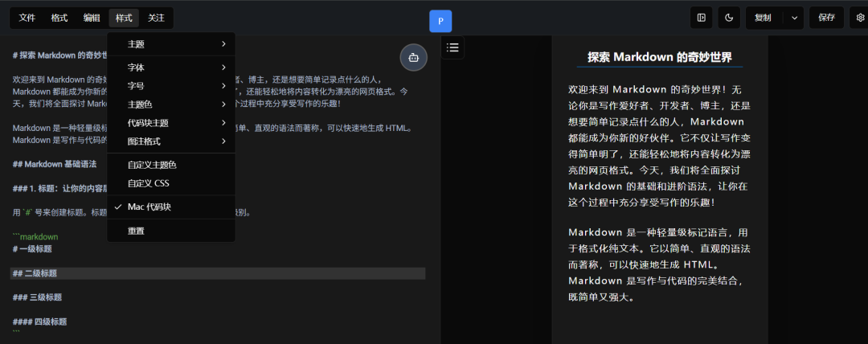Open the 编辑 menu

92,18
